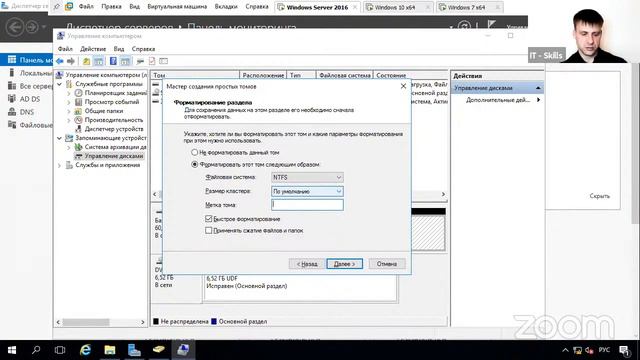640x360 pixels.
Task: Collapse Запоминающие устройства tree node
Action: [x=60, y=138]
